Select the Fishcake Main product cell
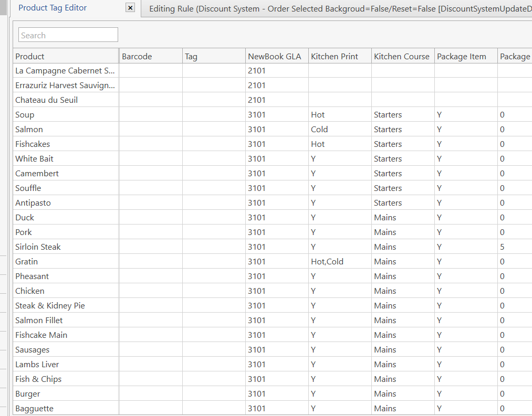 coord(66,335)
